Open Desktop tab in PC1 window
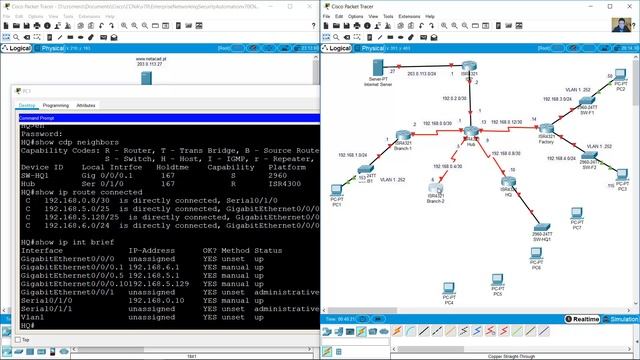This screenshot has height=360, width=640. tap(27, 105)
